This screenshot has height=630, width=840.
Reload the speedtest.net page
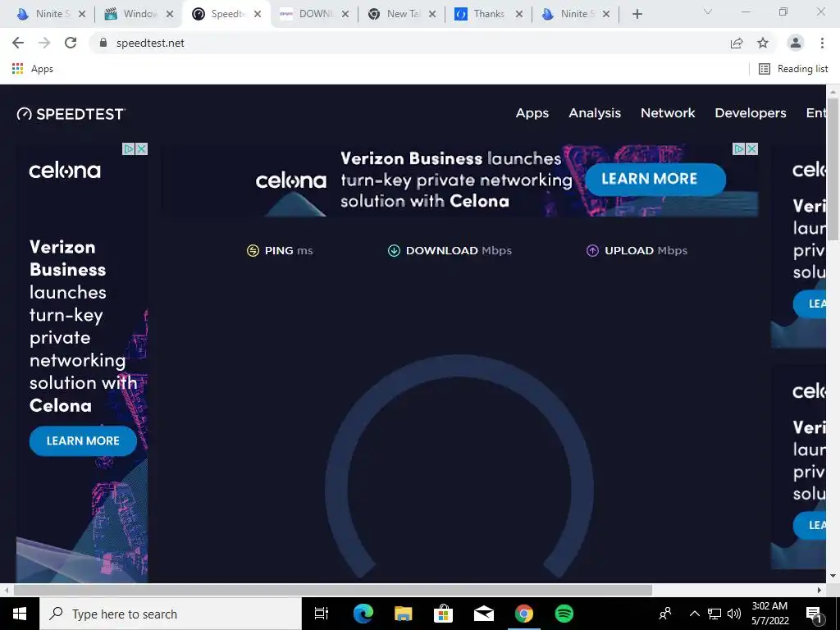tap(71, 43)
